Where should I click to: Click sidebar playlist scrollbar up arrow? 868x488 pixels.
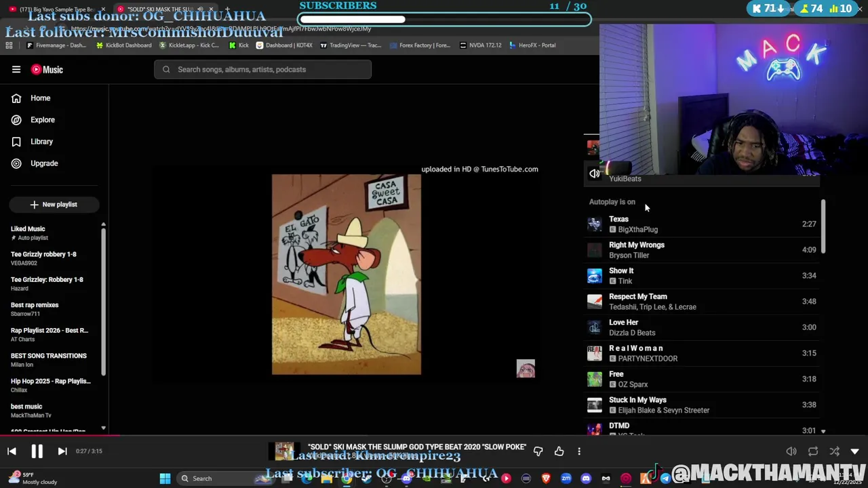pos(103,224)
